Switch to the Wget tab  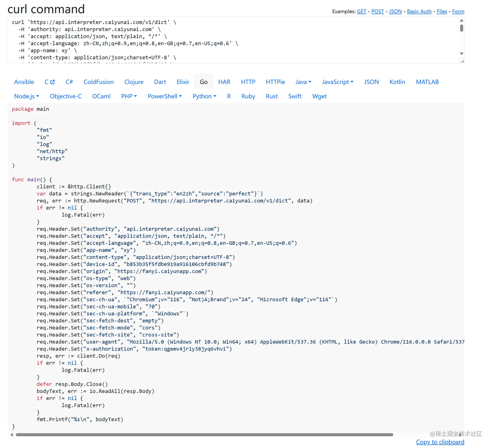tap(319, 96)
